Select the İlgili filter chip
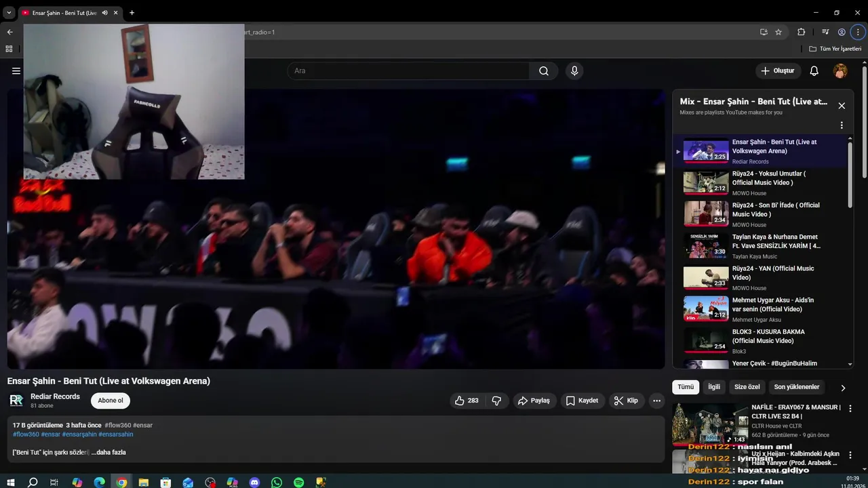The width and height of the screenshot is (868, 488). (714, 387)
